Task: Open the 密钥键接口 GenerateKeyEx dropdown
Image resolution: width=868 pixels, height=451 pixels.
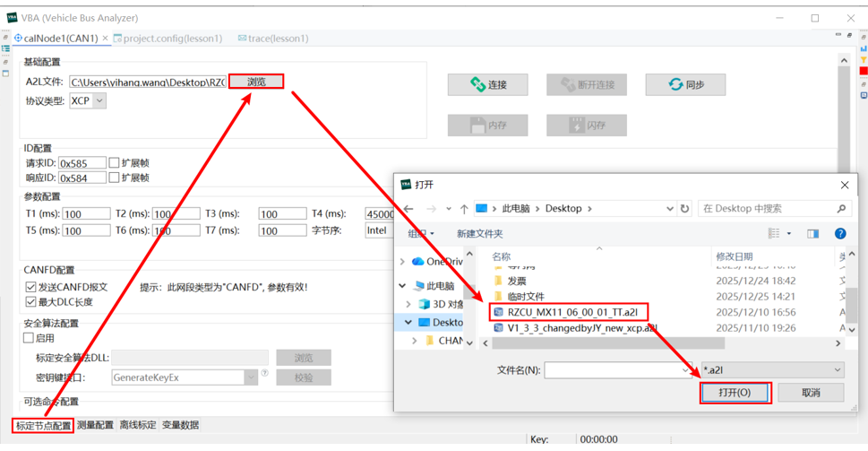Action: [251, 377]
